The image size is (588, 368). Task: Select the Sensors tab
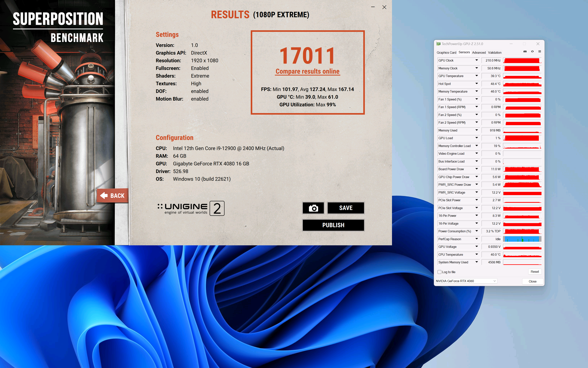464,52
